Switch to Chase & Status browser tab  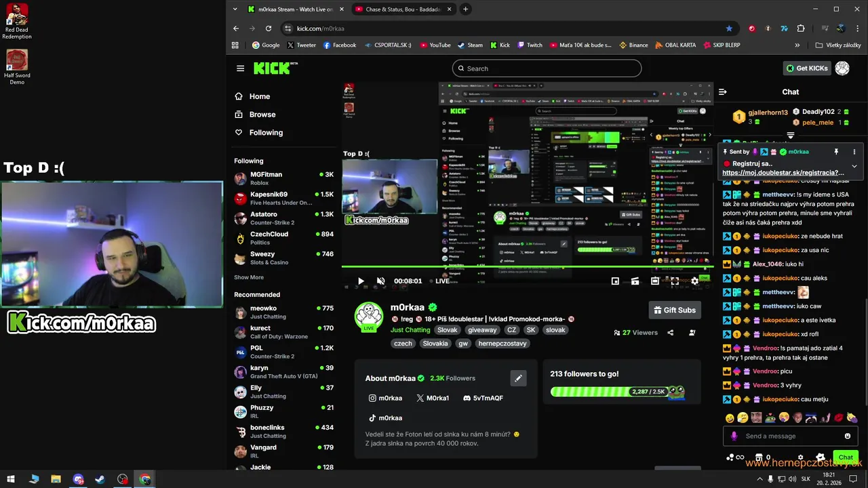(x=403, y=9)
